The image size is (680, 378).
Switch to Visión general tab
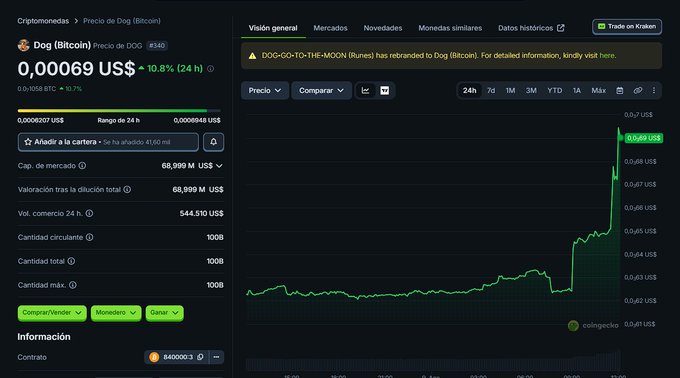point(273,28)
